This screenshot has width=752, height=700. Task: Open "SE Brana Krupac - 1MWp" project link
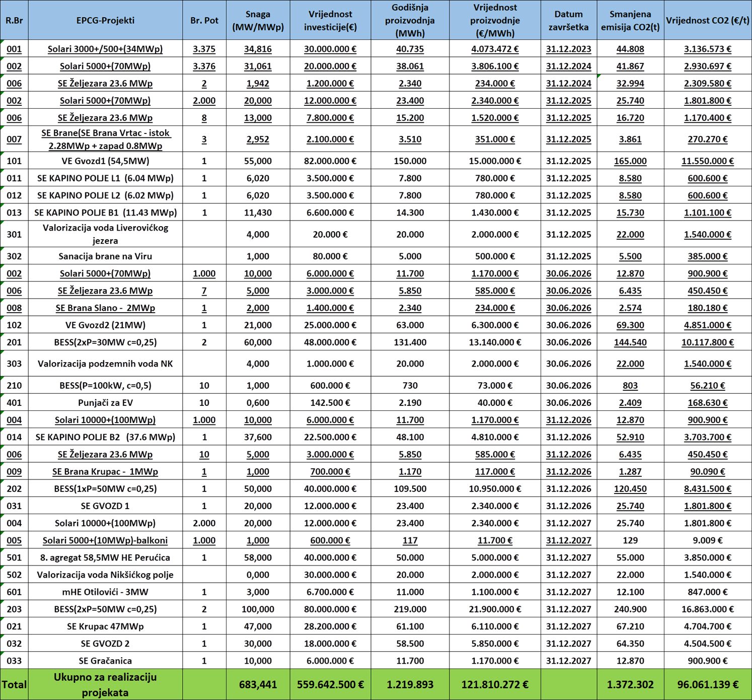coord(105,471)
